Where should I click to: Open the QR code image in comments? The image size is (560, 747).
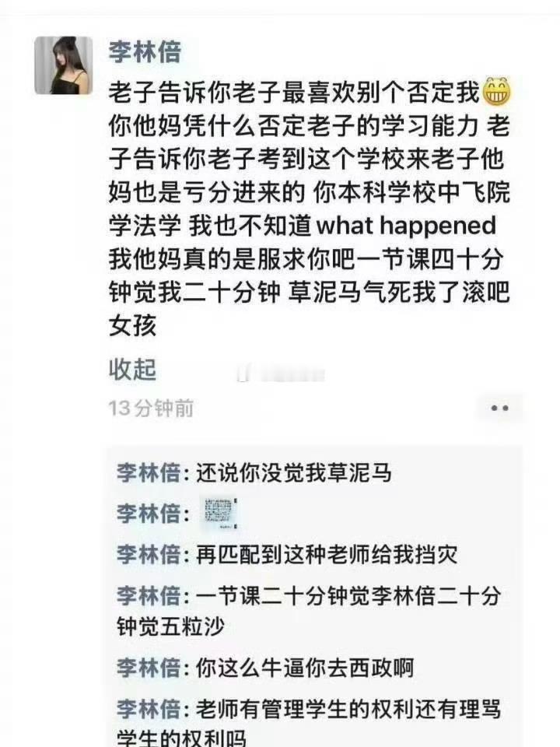219,513
